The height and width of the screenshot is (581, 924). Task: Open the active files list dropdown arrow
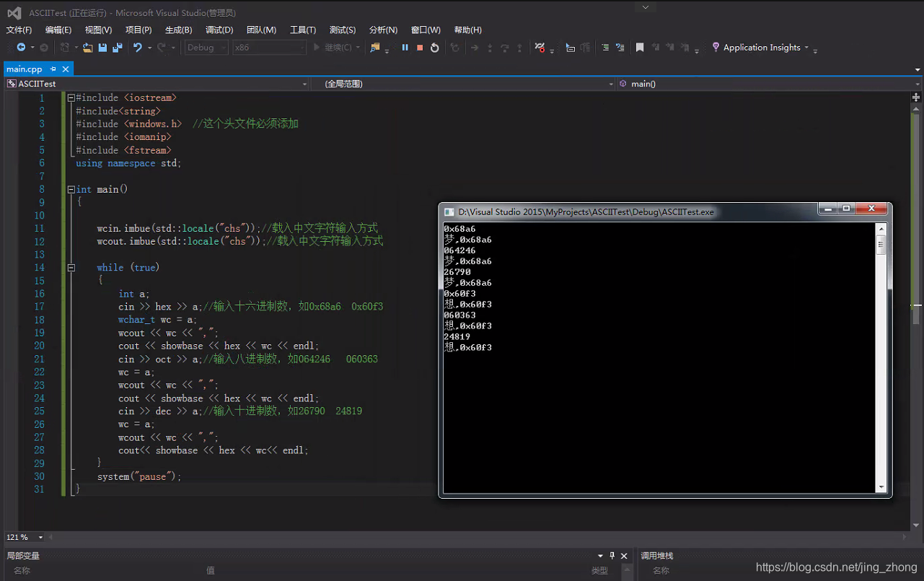[x=918, y=69]
